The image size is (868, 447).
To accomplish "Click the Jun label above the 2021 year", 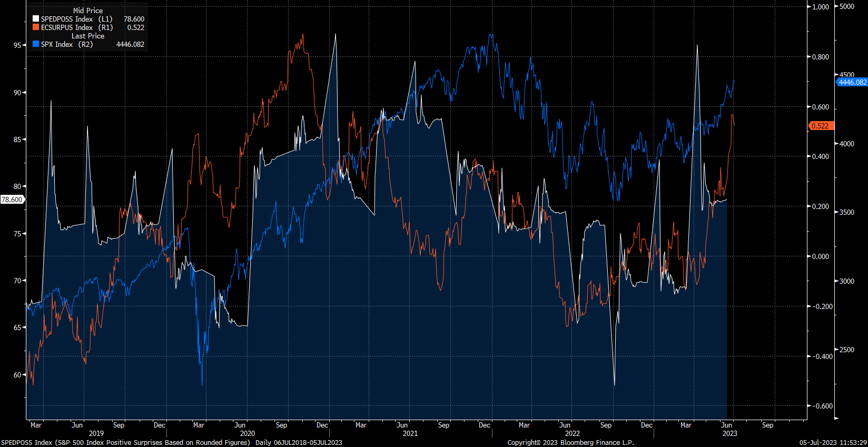I will tap(402, 425).
